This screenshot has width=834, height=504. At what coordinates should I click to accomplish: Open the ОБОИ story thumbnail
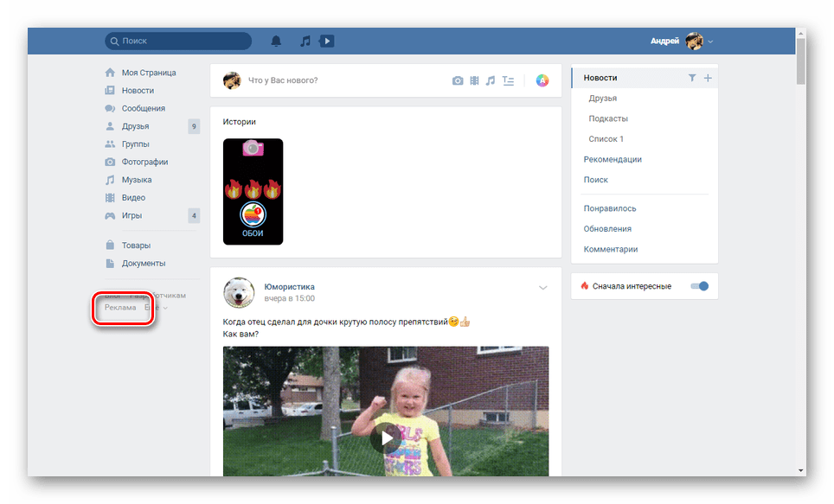click(x=253, y=192)
